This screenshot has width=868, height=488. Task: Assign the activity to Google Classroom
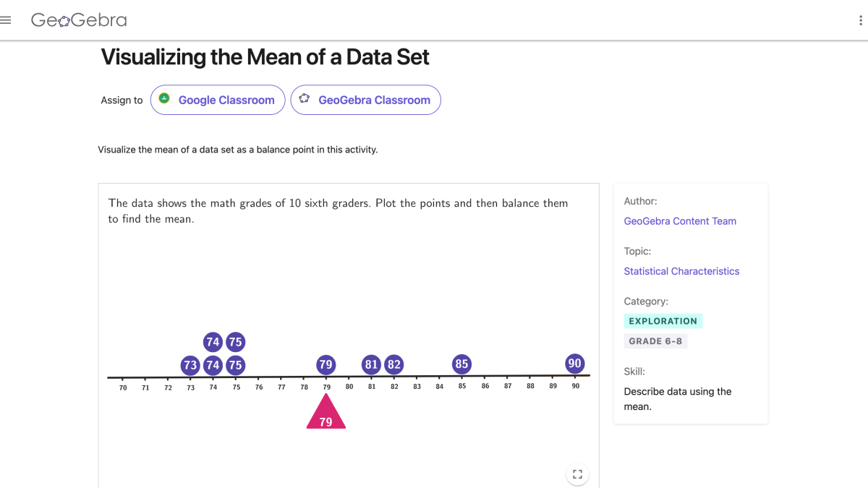(x=217, y=99)
